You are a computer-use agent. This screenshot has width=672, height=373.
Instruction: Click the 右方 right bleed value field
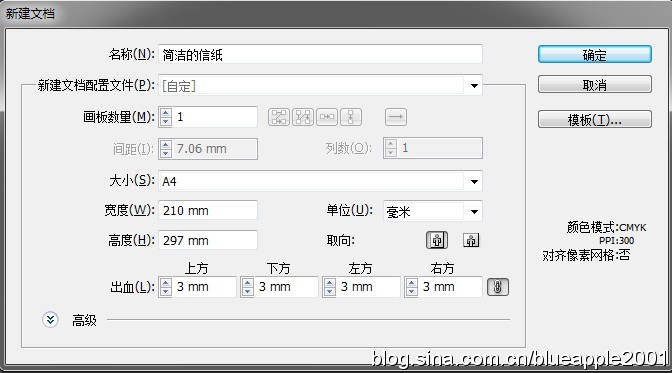click(x=450, y=287)
